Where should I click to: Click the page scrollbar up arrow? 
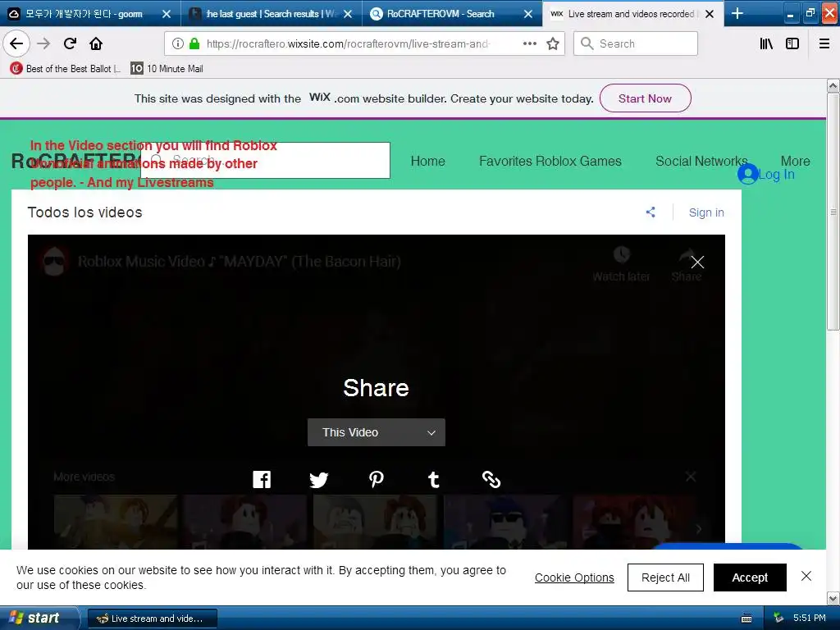click(x=833, y=85)
